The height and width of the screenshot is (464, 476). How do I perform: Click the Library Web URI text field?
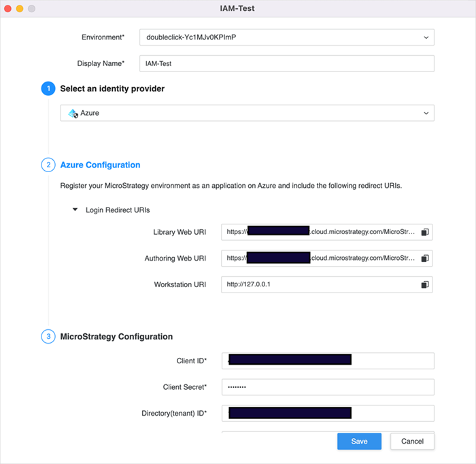[x=320, y=233]
